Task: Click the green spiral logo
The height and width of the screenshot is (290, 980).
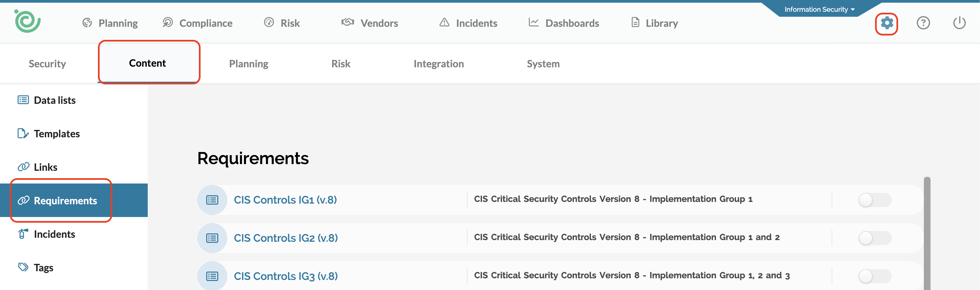Action: coord(27,21)
